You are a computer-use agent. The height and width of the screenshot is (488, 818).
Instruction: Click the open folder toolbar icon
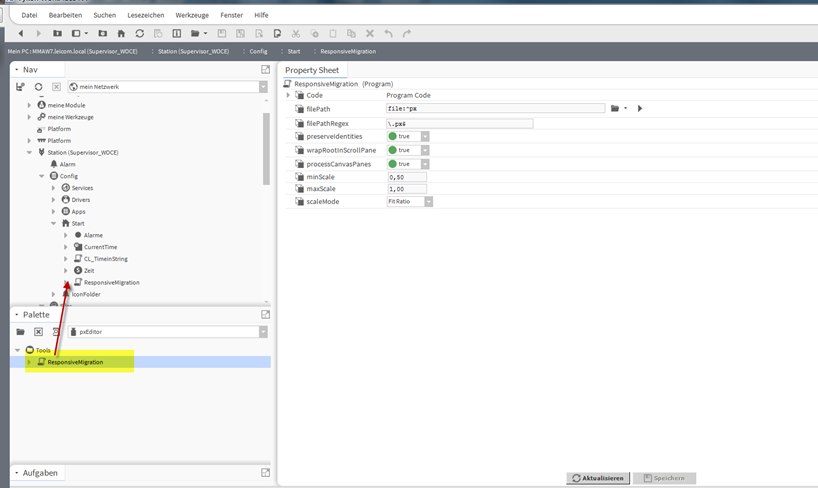[195, 33]
